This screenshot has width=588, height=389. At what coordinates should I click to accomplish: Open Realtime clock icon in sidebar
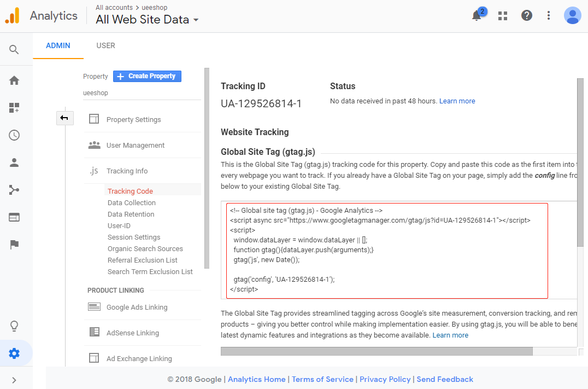[x=14, y=135]
